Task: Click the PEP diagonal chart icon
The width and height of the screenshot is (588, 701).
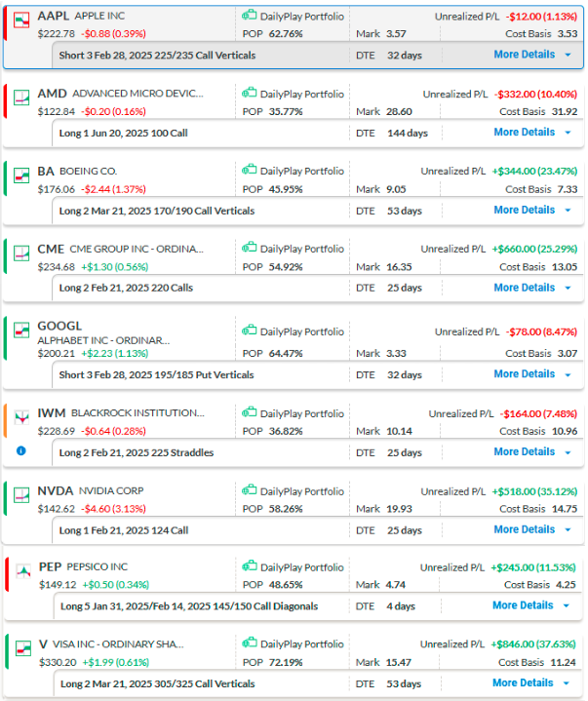Action: click(x=23, y=571)
